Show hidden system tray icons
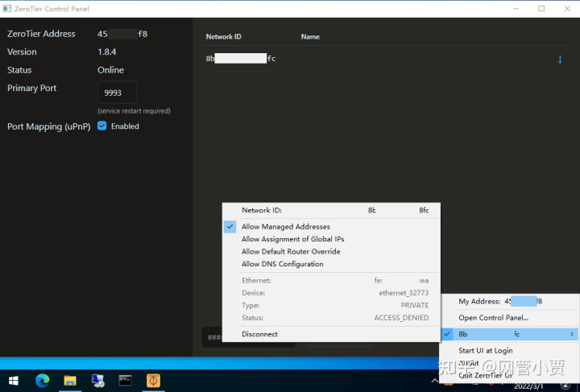Image resolution: width=580 pixels, height=392 pixels. 435,381
